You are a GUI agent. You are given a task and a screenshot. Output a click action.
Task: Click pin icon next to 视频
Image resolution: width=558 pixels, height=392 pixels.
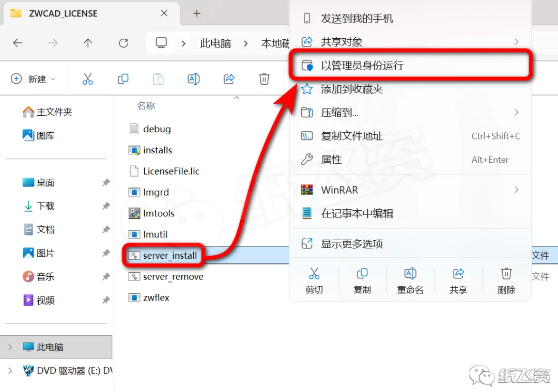[x=106, y=301]
